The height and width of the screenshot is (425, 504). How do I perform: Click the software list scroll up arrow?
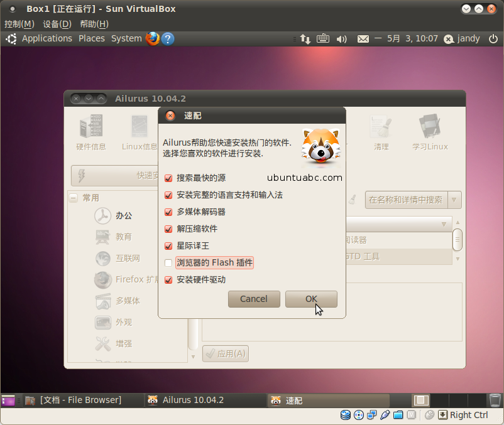click(x=457, y=222)
